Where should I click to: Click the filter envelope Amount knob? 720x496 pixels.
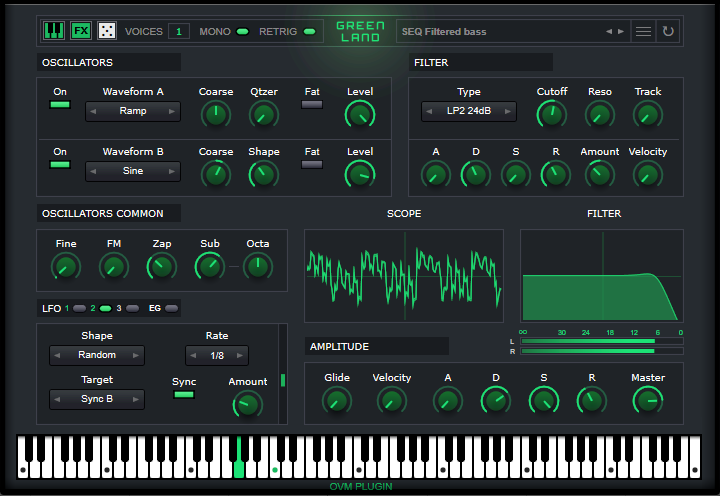[600, 175]
